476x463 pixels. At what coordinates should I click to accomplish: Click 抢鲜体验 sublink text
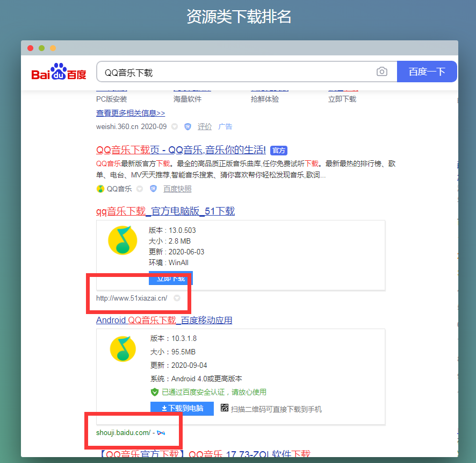click(265, 99)
